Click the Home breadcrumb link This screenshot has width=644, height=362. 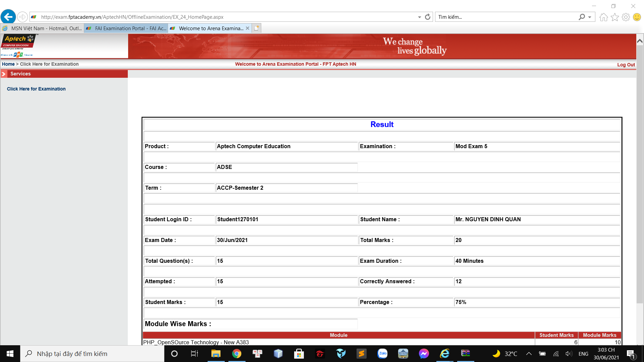(x=8, y=64)
